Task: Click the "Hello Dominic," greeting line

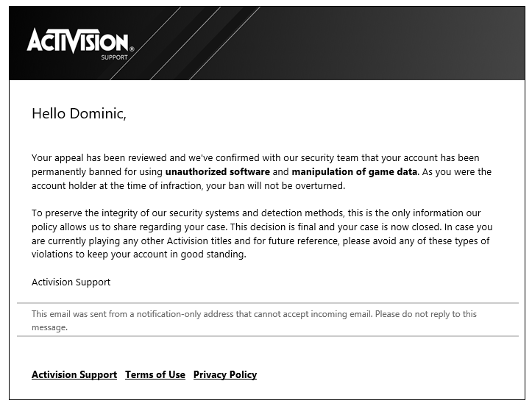Action: 79,113
